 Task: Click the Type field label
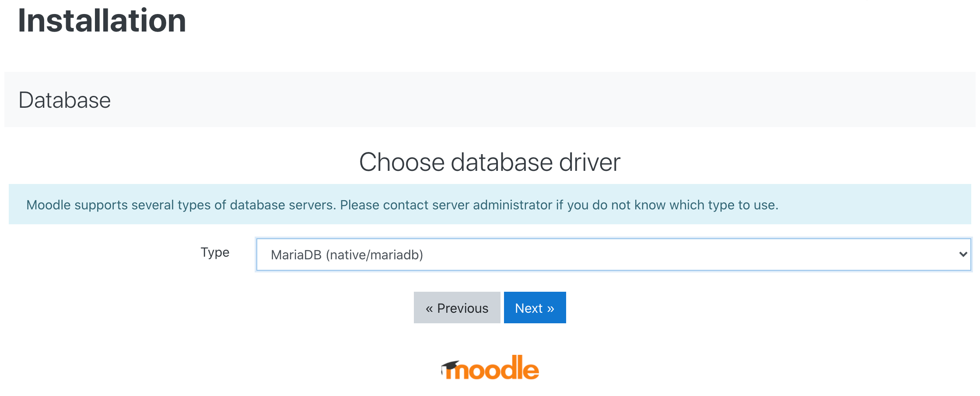click(215, 252)
